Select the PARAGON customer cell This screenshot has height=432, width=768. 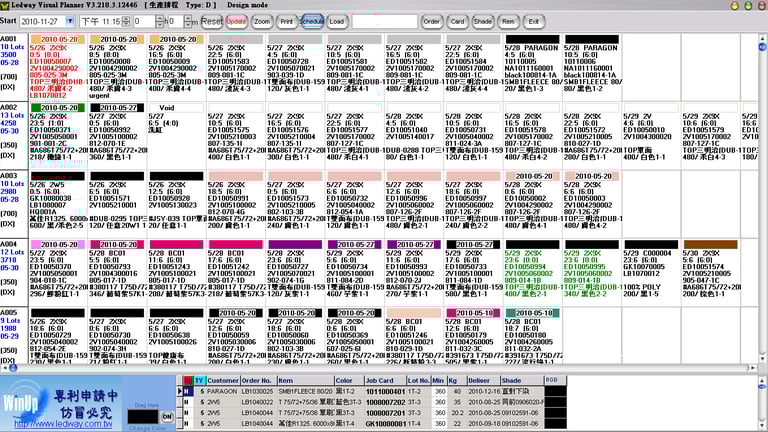tap(223, 392)
